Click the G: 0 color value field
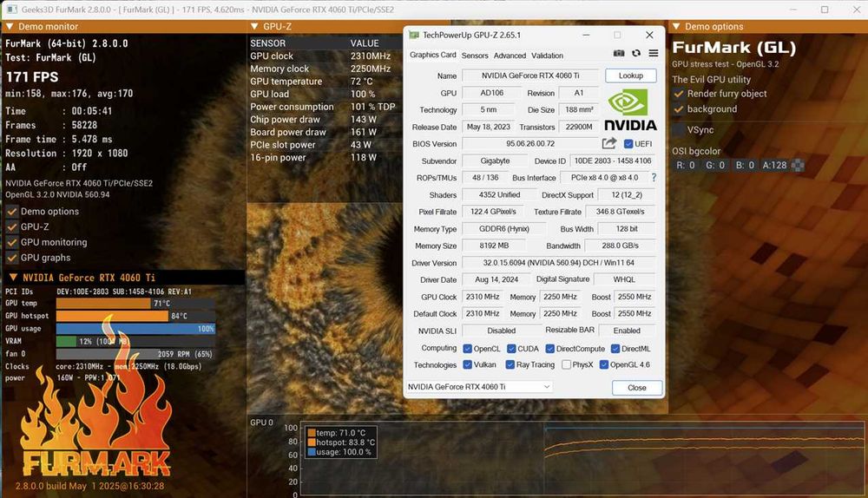Image resolution: width=868 pixels, height=498 pixels. pos(714,165)
